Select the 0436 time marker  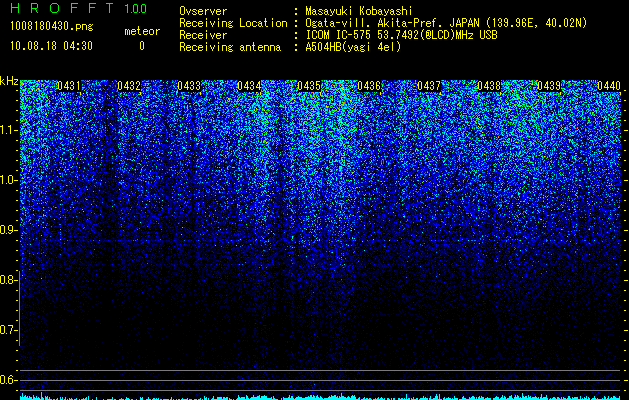pyautogui.click(x=369, y=86)
